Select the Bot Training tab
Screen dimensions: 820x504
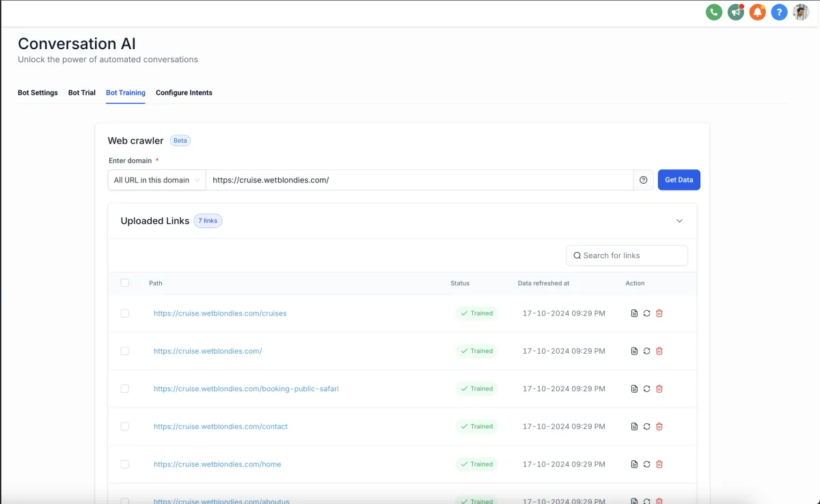(x=126, y=93)
